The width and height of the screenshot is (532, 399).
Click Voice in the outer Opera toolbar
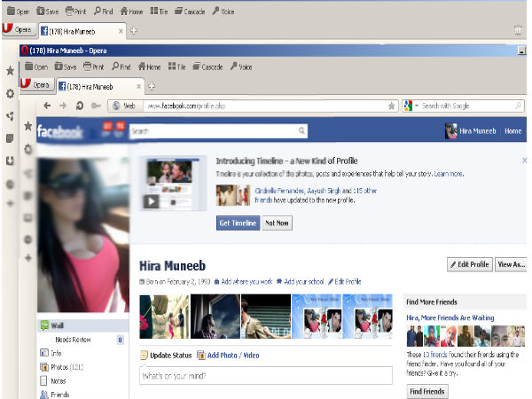223,12
